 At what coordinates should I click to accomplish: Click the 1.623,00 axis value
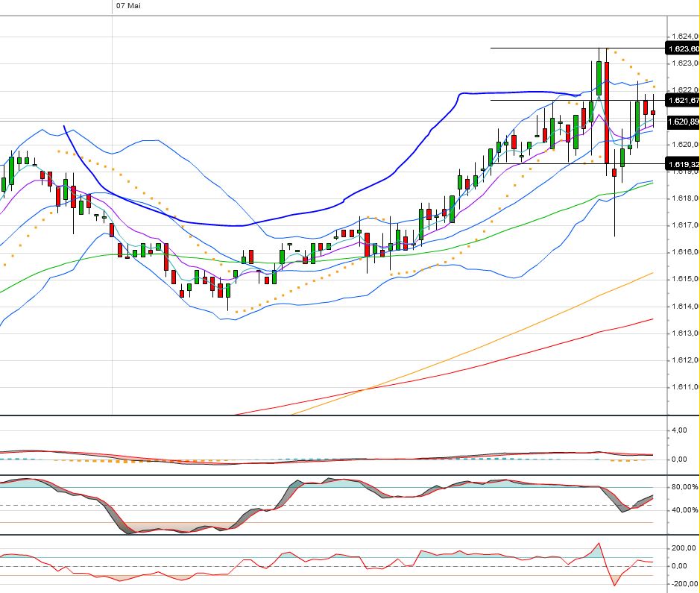click(x=686, y=63)
